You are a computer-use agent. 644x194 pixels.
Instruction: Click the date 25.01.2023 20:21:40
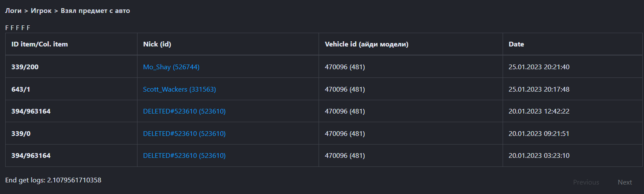539,67
